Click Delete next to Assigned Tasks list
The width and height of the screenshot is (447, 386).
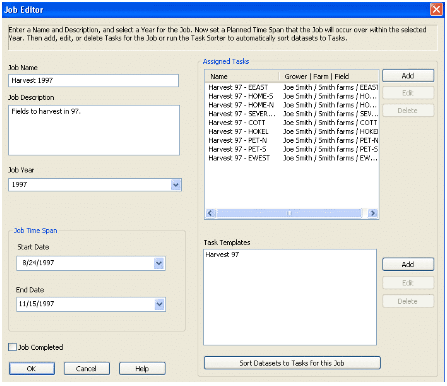(408, 110)
